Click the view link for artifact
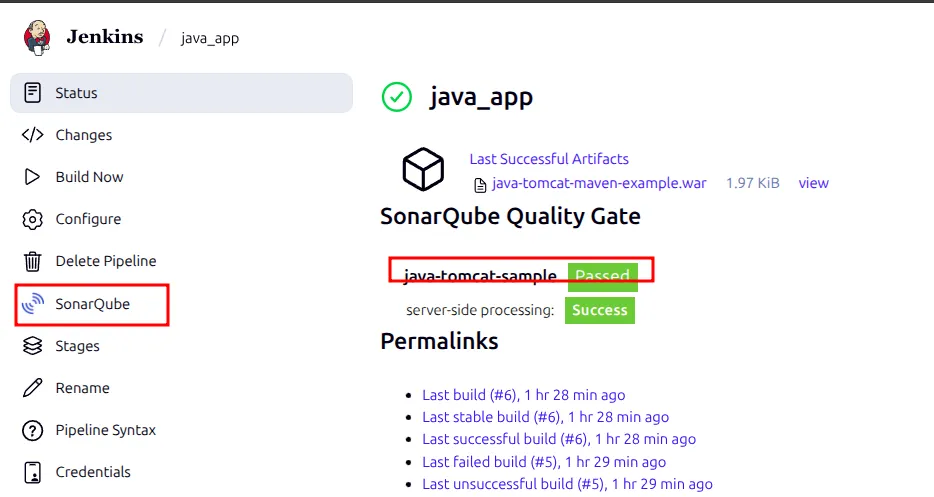 click(x=814, y=183)
